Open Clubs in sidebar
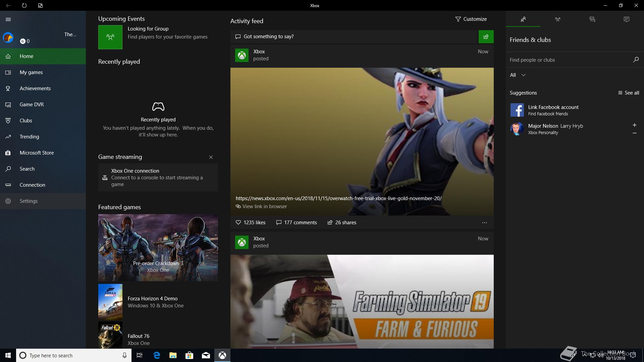 43,121
